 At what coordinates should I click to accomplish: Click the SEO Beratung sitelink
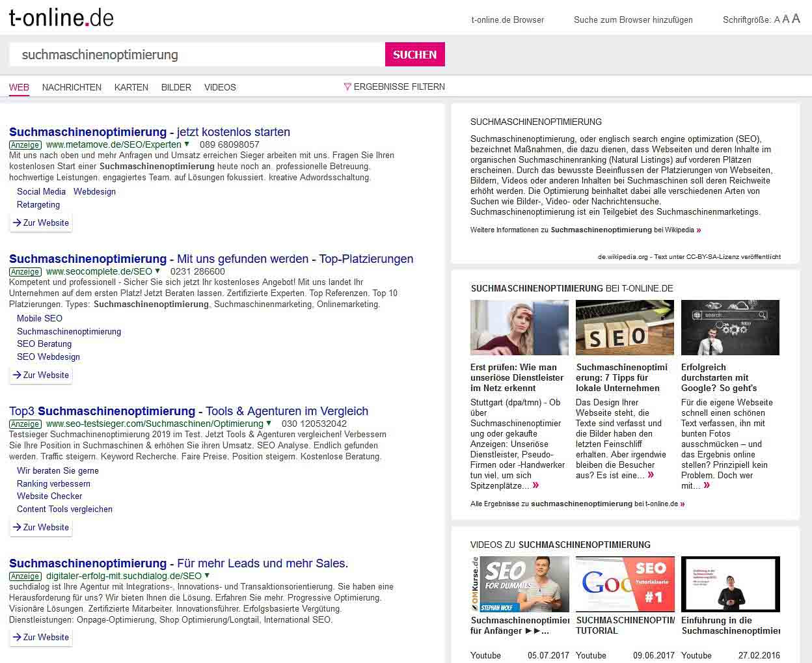pyautogui.click(x=44, y=344)
